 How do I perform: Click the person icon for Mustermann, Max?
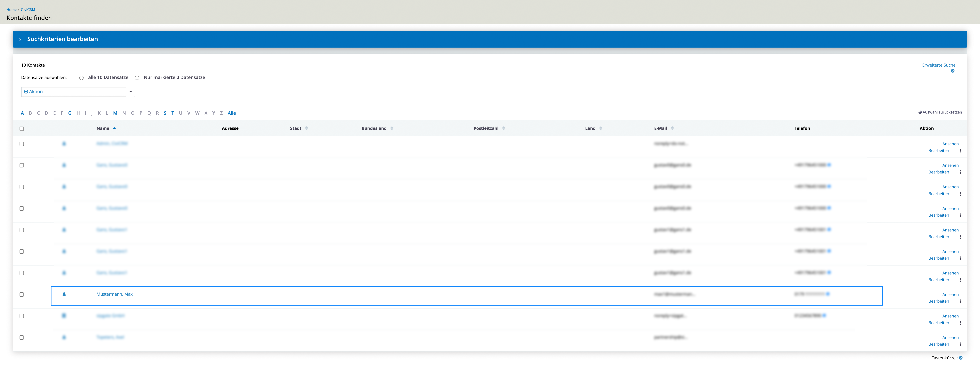(x=64, y=294)
